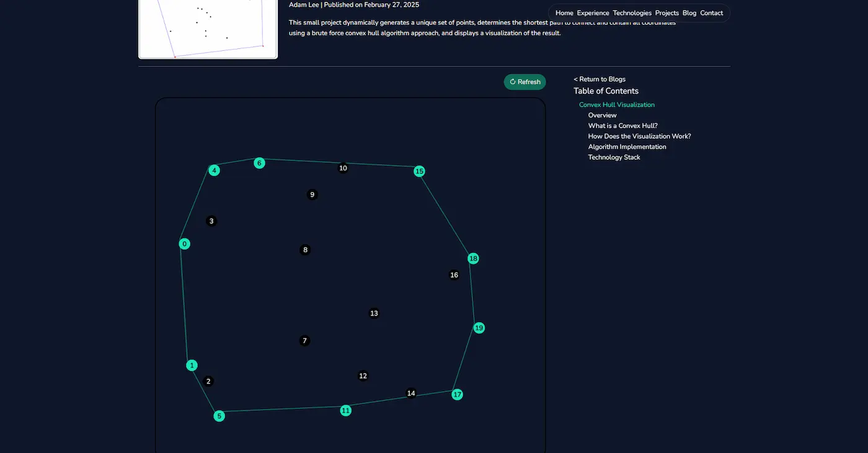
Task: Open the Blog nav link
Action: click(689, 13)
